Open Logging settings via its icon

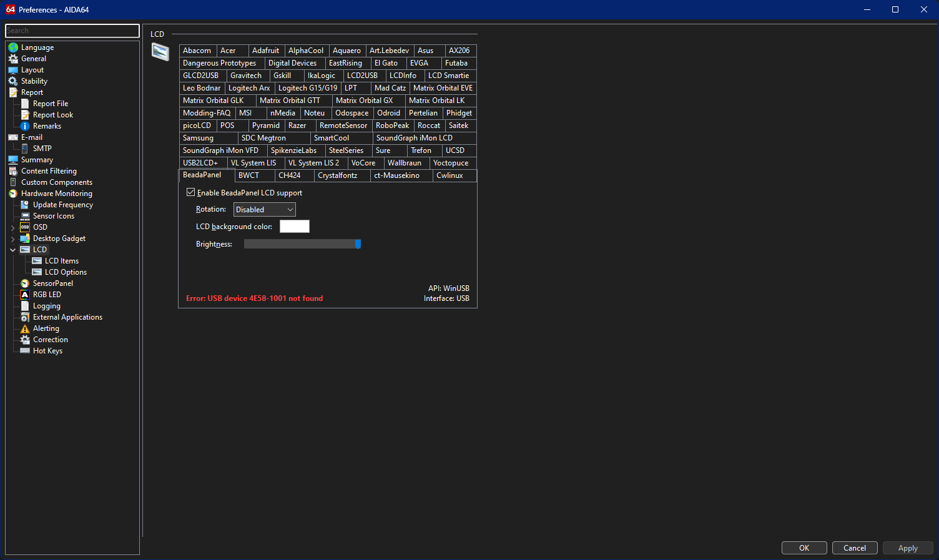(x=26, y=305)
